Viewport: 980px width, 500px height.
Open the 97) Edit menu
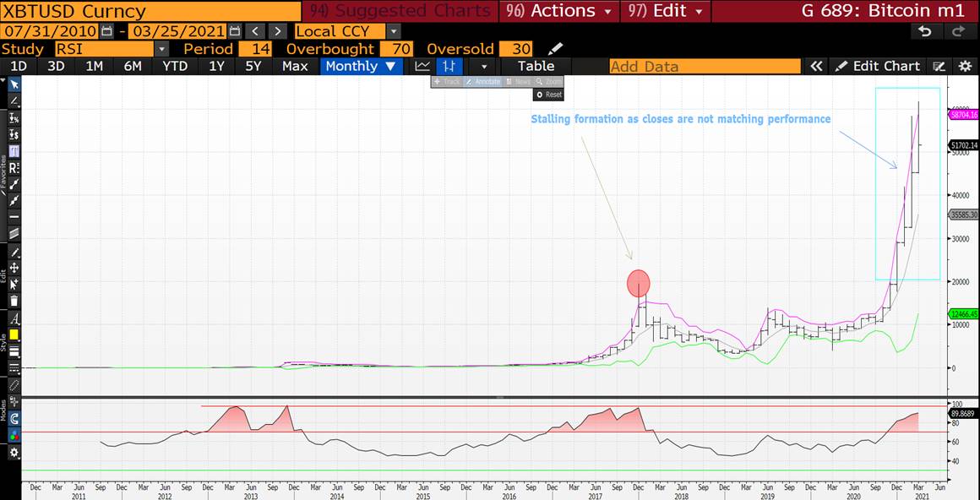(x=665, y=11)
